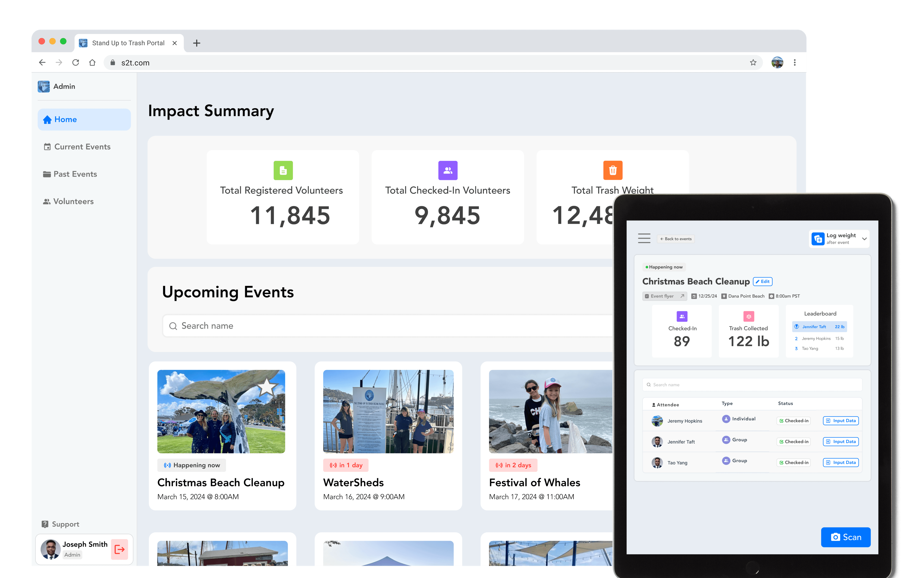
Task: Select Tao Yang on the leaderboard
Action: tap(820, 349)
